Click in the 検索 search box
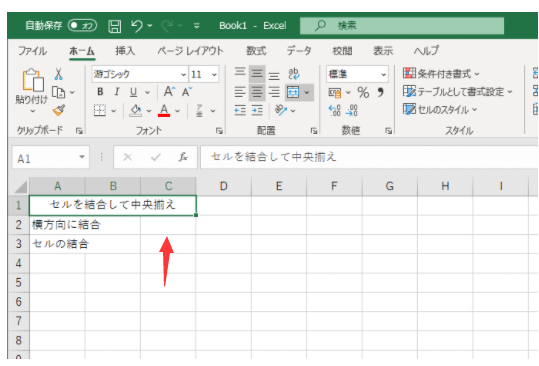This screenshot has width=539, height=366. (402, 26)
